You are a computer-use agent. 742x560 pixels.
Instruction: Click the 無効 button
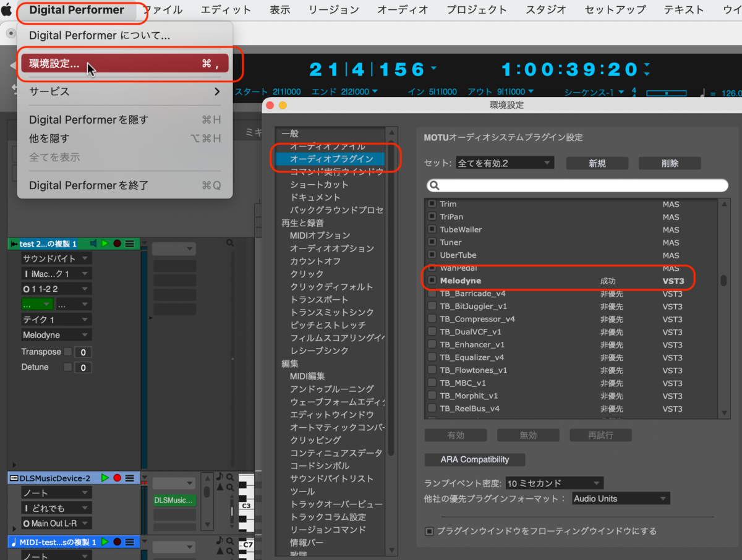click(x=528, y=435)
